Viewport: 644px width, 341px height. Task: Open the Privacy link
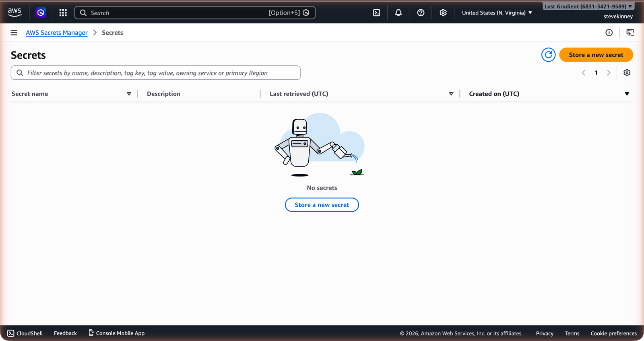click(x=545, y=333)
